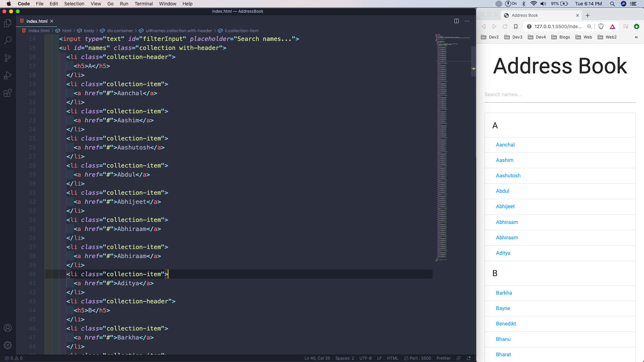This screenshot has height=362, width=644.
Task: Go forward in the browser
Action: [494, 26]
